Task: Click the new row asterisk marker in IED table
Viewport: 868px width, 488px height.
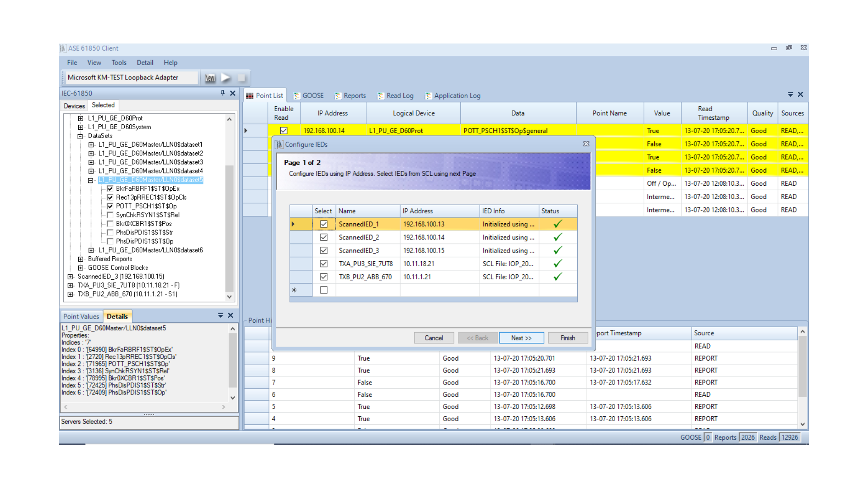Action: (294, 290)
